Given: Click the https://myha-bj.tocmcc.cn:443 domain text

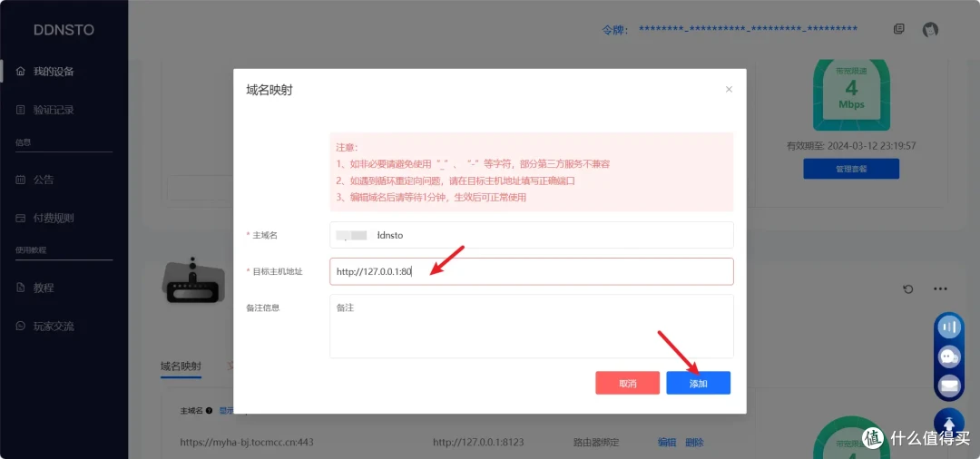Looking at the screenshot, I should (x=246, y=442).
